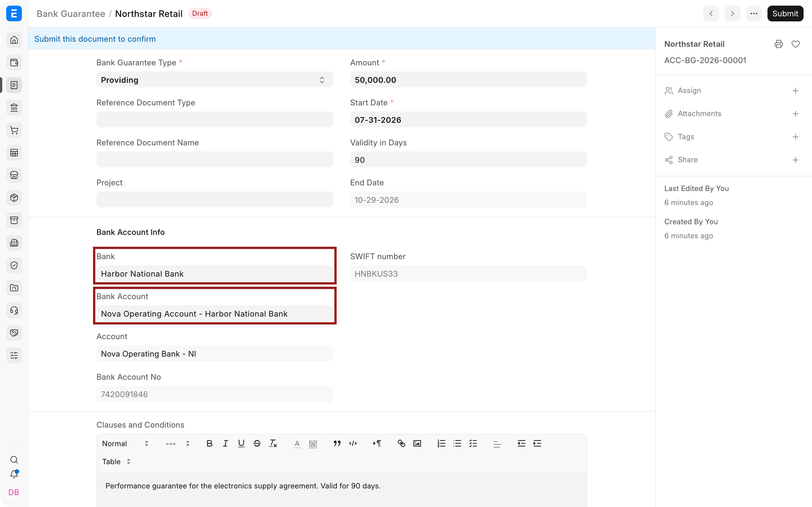Click the print icon in sidebar

tap(778, 44)
